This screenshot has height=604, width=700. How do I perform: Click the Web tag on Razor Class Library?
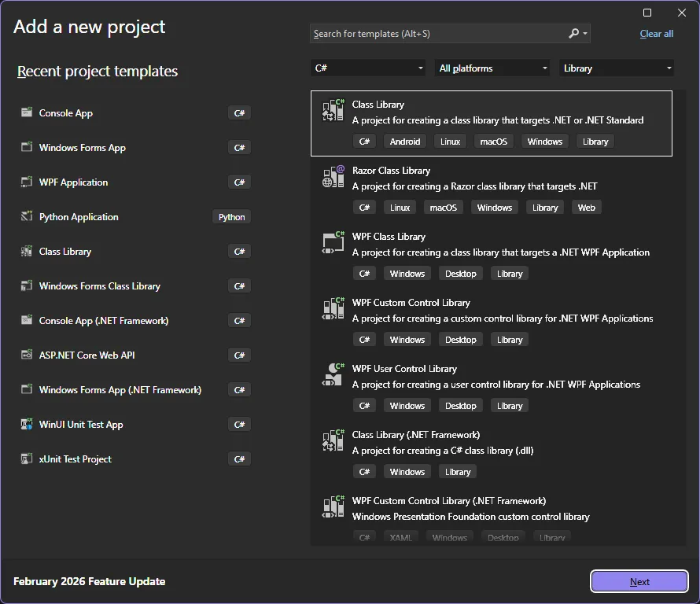pos(586,208)
